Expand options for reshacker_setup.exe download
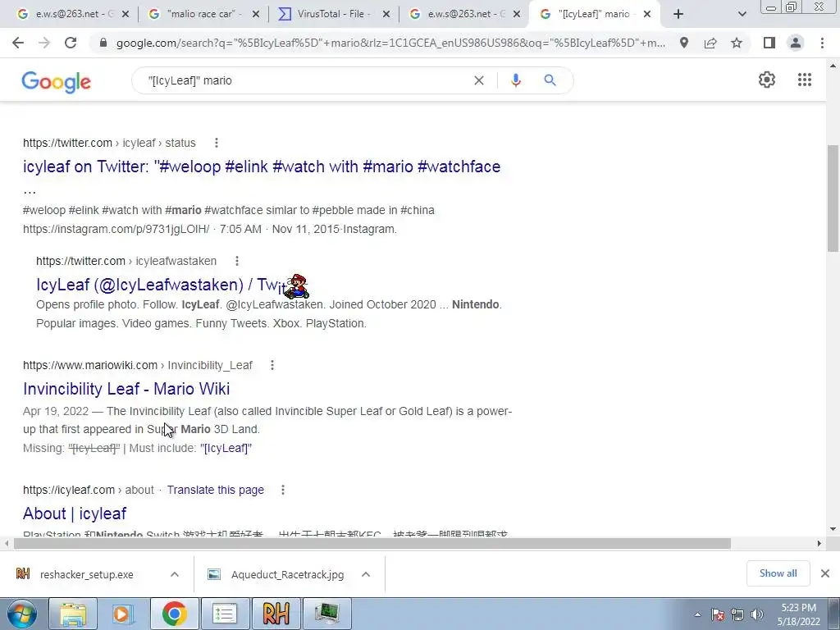The width and height of the screenshot is (840, 630). coord(175,574)
